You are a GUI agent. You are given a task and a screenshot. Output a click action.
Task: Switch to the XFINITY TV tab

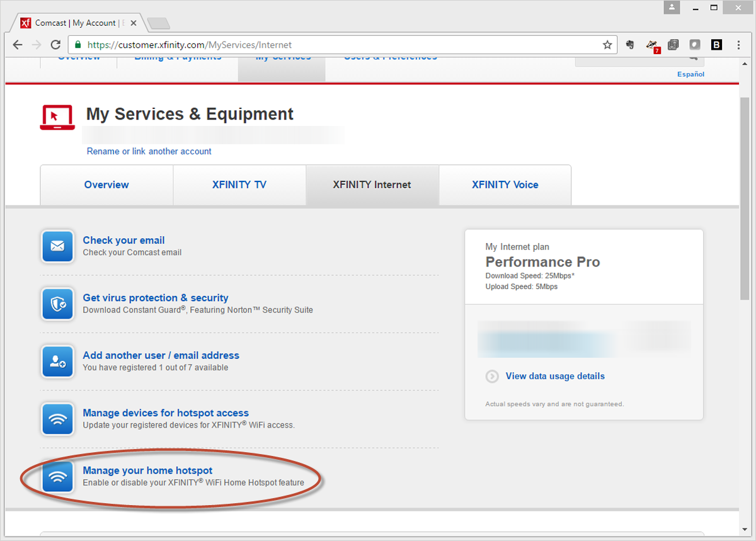[239, 185]
